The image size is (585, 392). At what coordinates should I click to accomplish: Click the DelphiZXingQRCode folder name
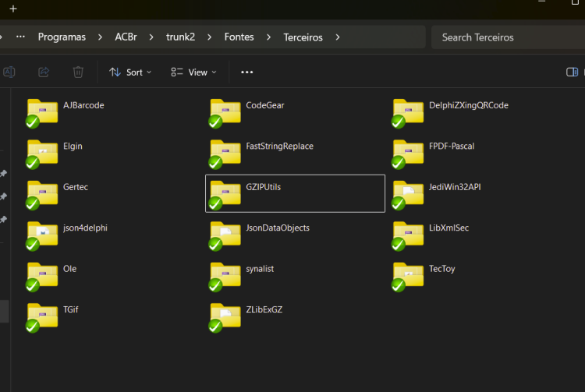click(469, 105)
